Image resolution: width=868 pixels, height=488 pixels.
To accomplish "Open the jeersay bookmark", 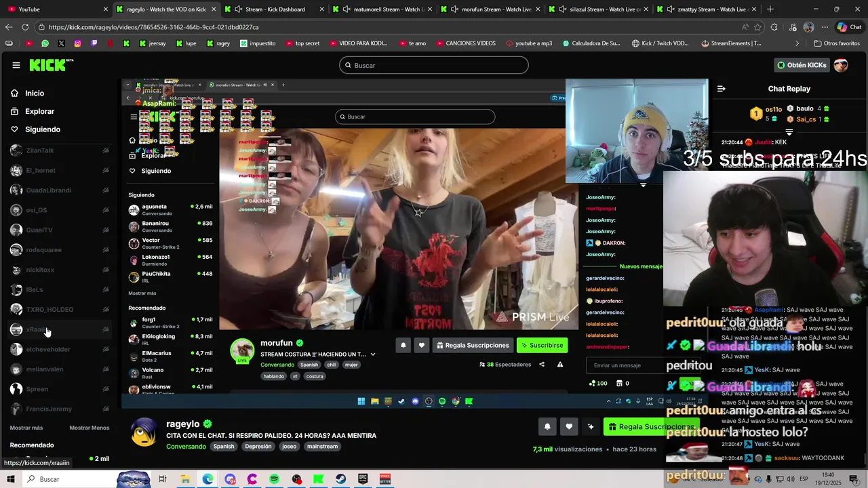I will [152, 43].
